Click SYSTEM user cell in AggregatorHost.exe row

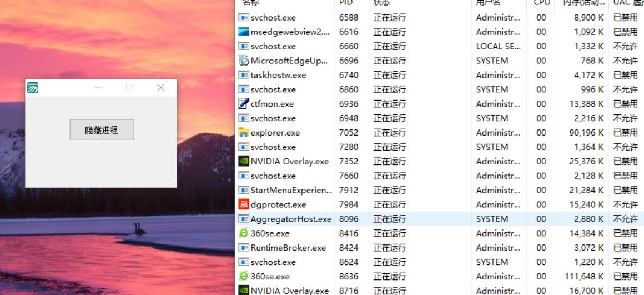pyautogui.click(x=492, y=219)
